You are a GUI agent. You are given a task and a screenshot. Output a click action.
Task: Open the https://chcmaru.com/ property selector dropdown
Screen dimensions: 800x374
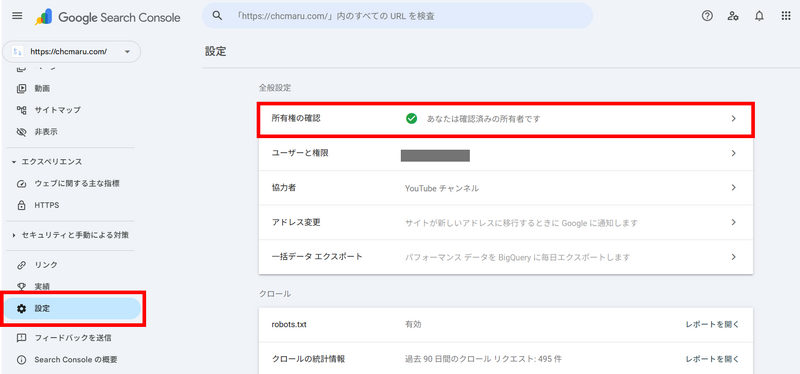(x=71, y=52)
